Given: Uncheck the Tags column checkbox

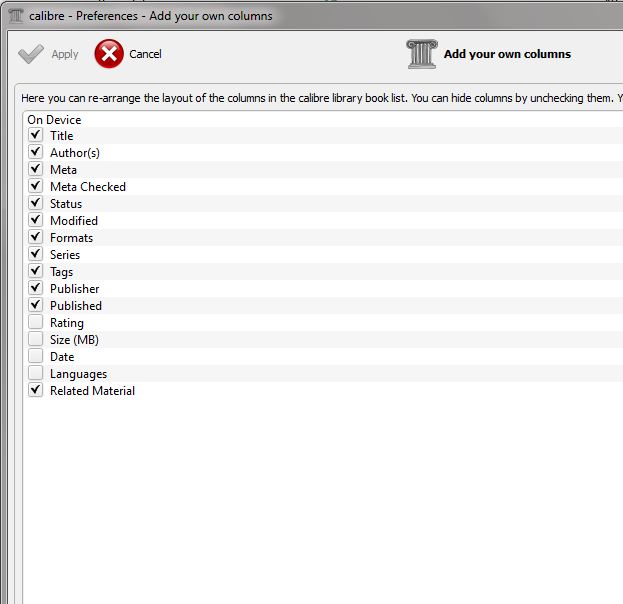Looking at the screenshot, I should click(x=36, y=272).
